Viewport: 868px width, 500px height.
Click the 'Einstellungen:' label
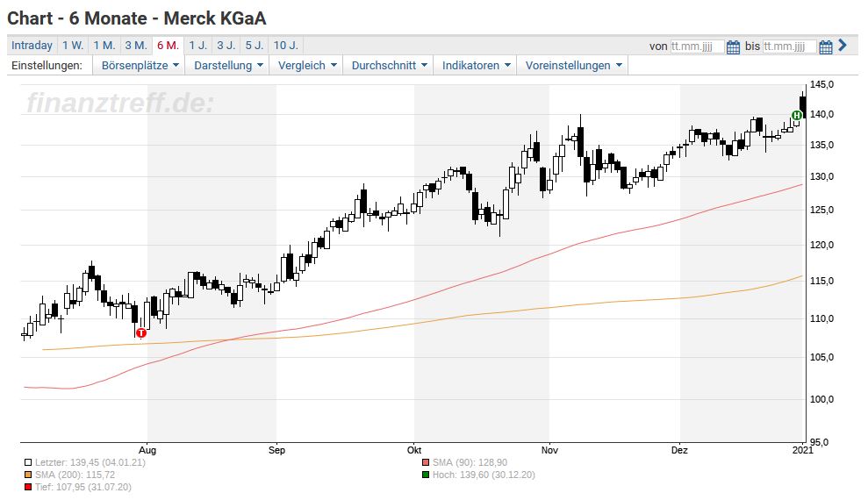tap(47, 65)
